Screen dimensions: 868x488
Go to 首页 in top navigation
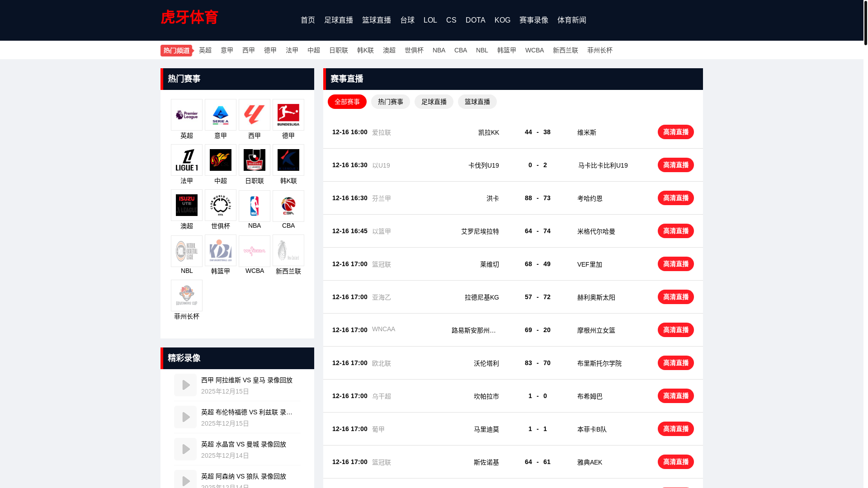point(308,20)
